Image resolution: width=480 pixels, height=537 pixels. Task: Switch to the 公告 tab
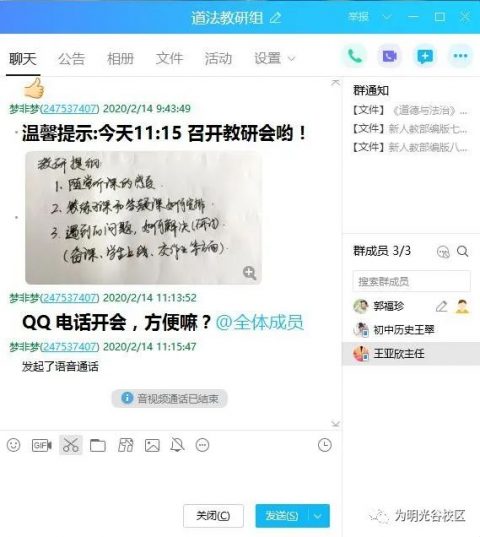(x=71, y=59)
